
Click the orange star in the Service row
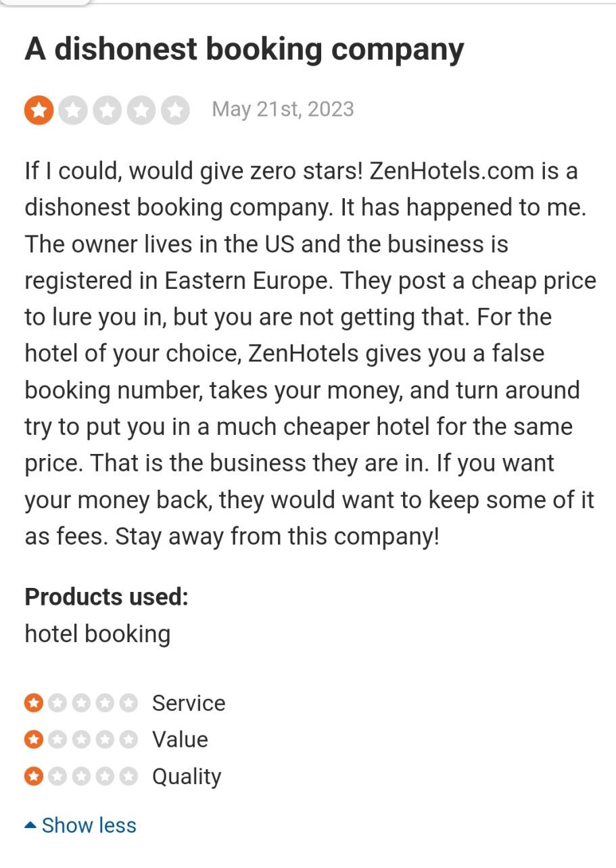pyautogui.click(x=33, y=703)
